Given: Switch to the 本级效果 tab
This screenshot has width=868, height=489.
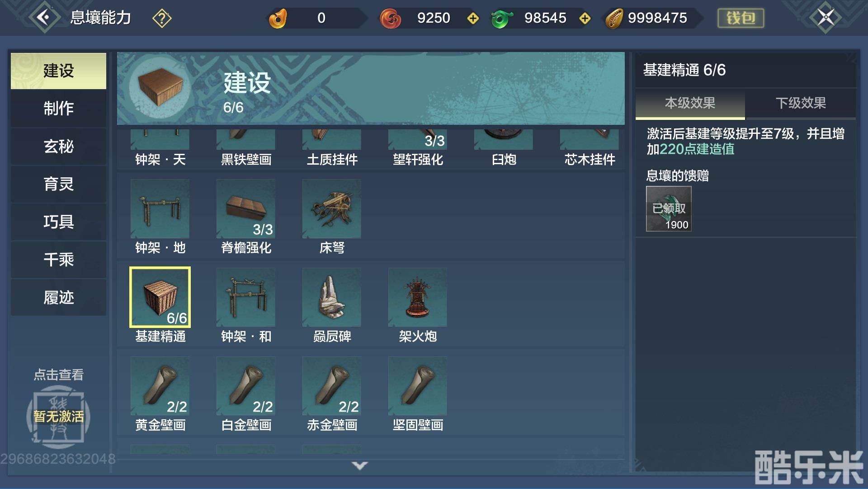Looking at the screenshot, I should click(x=690, y=103).
